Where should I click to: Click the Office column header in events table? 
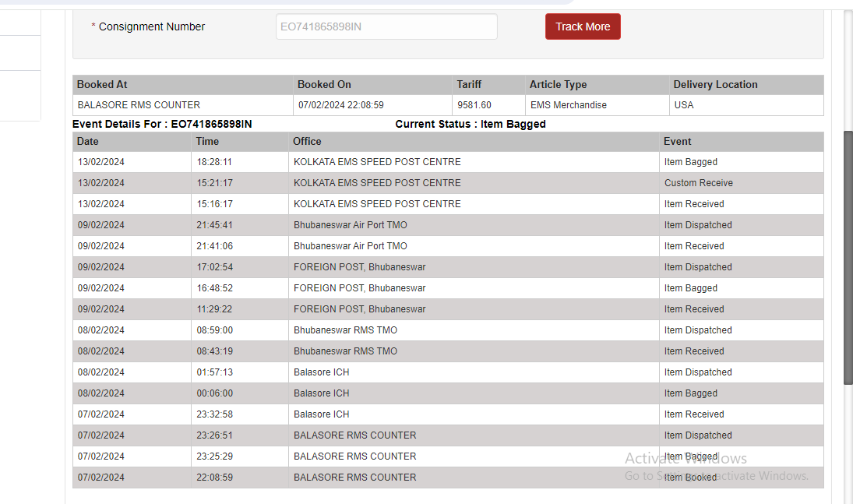point(474,142)
